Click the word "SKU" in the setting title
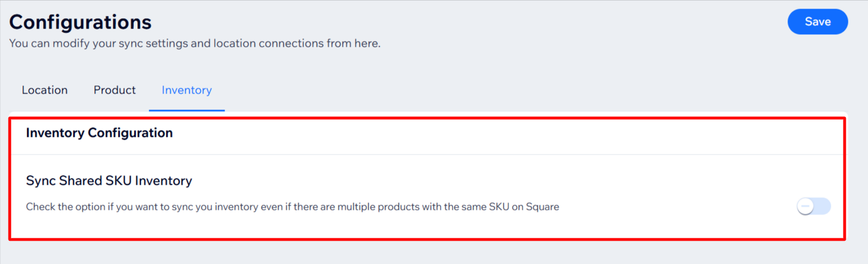868x264 pixels. click(x=120, y=181)
